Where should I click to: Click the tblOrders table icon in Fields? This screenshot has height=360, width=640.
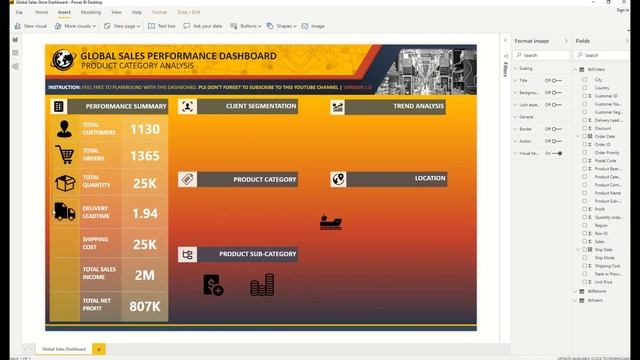tap(582, 69)
